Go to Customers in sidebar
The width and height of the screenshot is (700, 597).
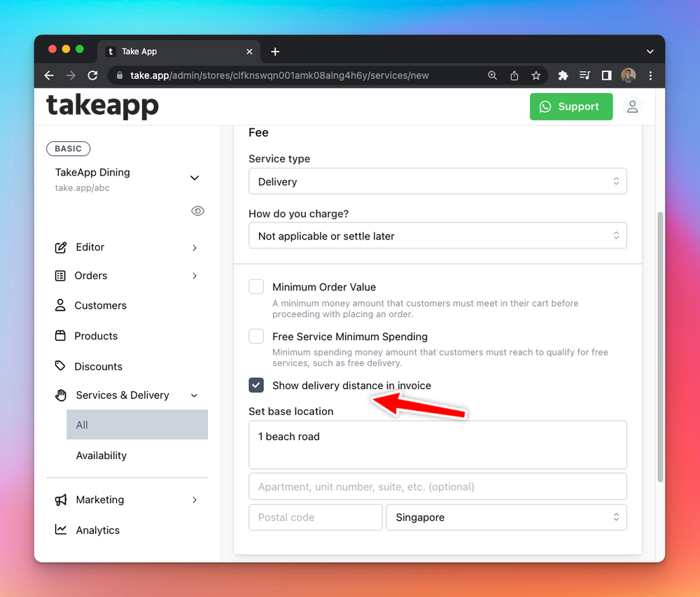(x=100, y=306)
